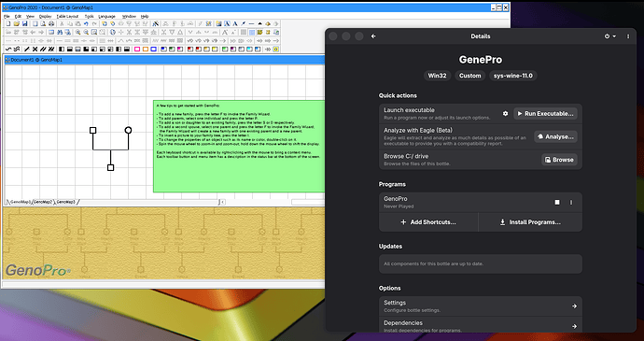
Task: Open the Dependencies row arrow
Action: 574,326
